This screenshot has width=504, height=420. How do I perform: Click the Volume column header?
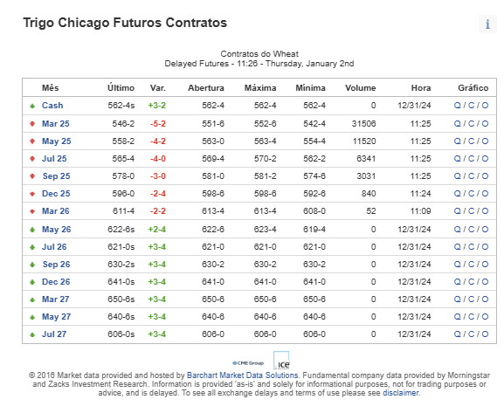[361, 87]
